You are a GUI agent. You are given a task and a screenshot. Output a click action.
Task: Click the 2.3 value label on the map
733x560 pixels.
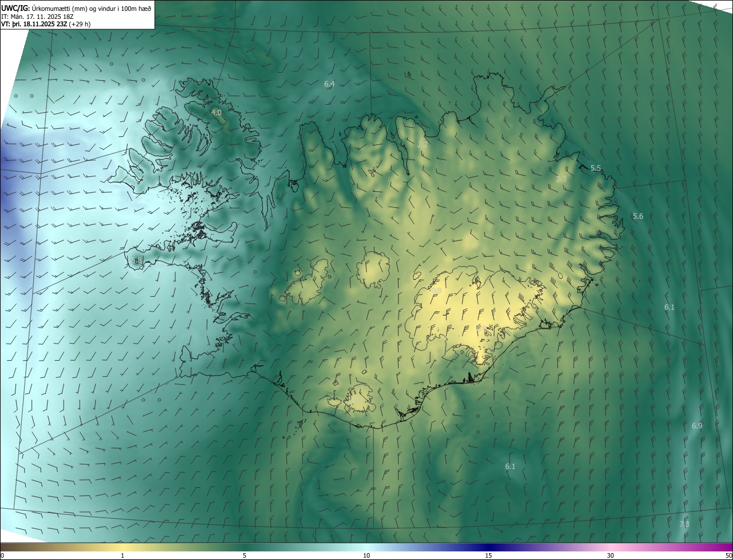(x=561, y=179)
